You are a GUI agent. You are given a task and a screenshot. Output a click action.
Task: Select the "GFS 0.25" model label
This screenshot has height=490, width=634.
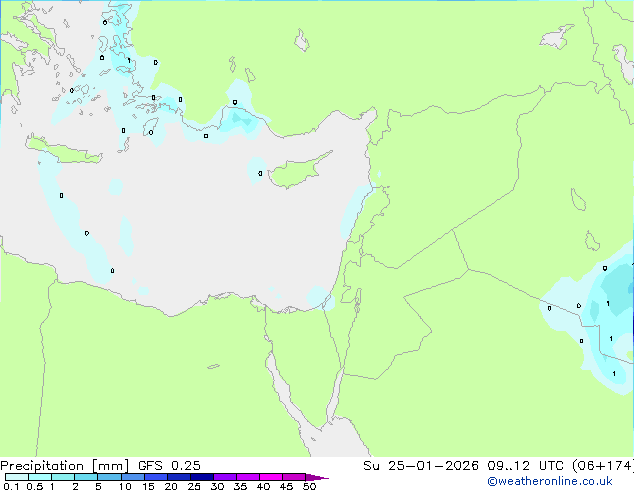169,466
